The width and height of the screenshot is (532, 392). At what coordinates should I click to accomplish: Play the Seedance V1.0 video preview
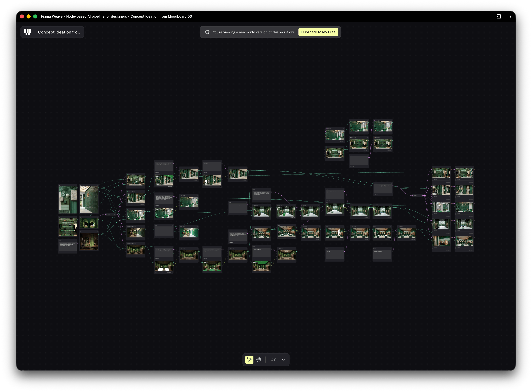click(433, 180)
